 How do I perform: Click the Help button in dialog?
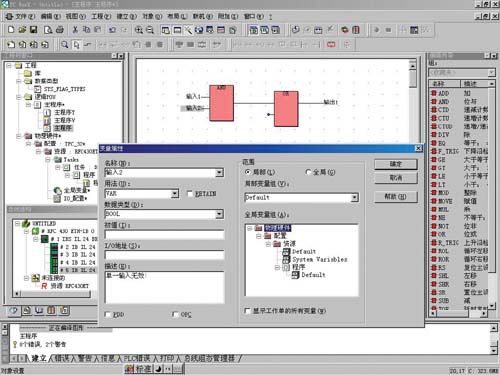[396, 197]
